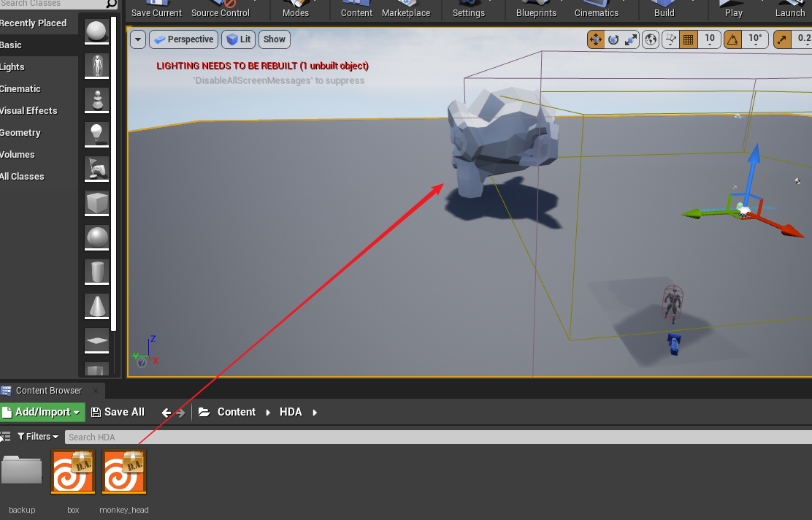Viewport: 812px width, 520px height.
Task: Pick the Cube primitive icon
Action: coord(97,202)
